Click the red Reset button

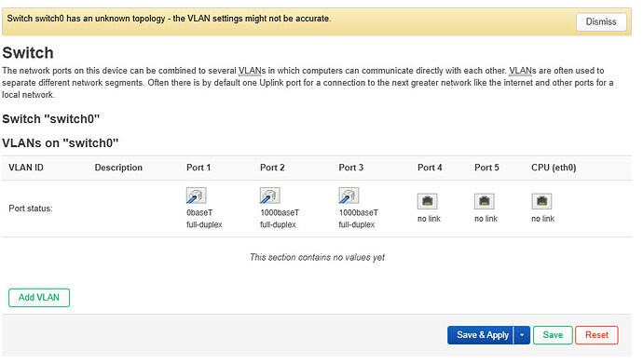(x=596, y=335)
